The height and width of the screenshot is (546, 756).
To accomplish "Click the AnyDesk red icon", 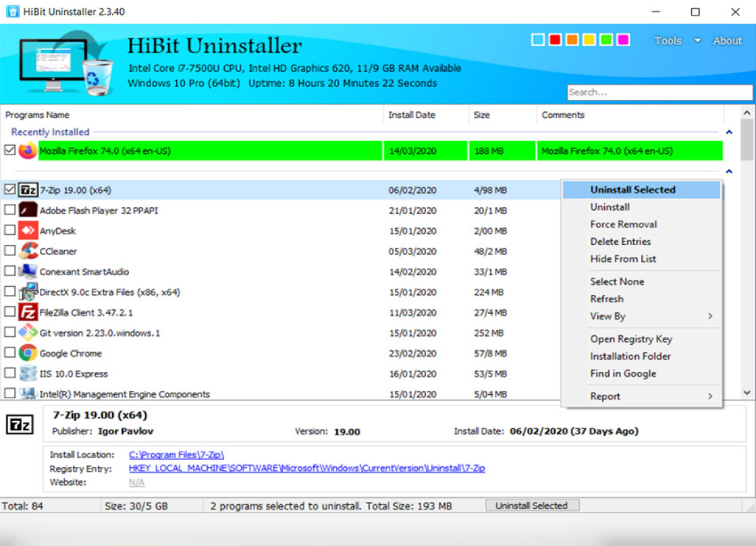I will pyautogui.click(x=28, y=230).
